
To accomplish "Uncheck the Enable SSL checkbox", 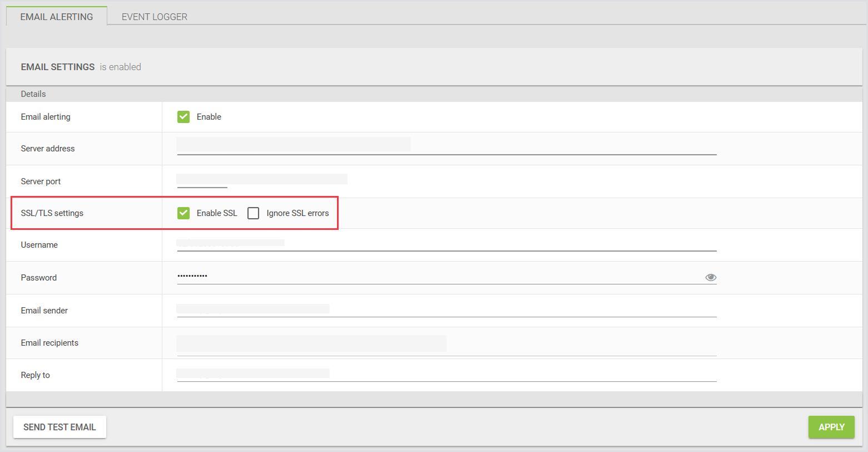I will [x=183, y=213].
